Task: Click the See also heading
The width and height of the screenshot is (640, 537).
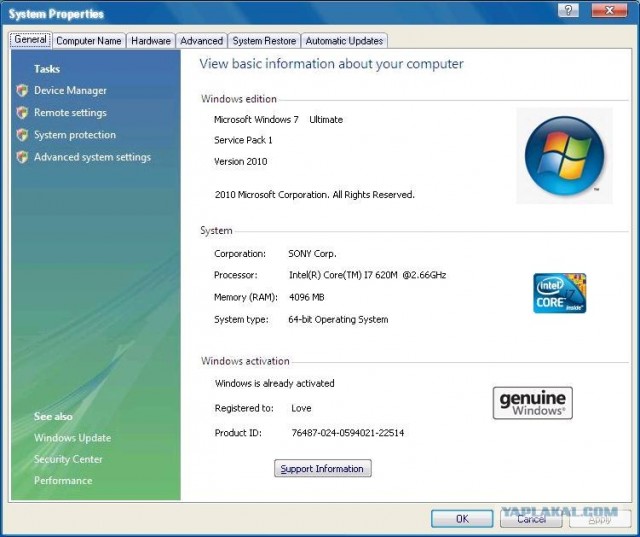Action: pos(53,416)
